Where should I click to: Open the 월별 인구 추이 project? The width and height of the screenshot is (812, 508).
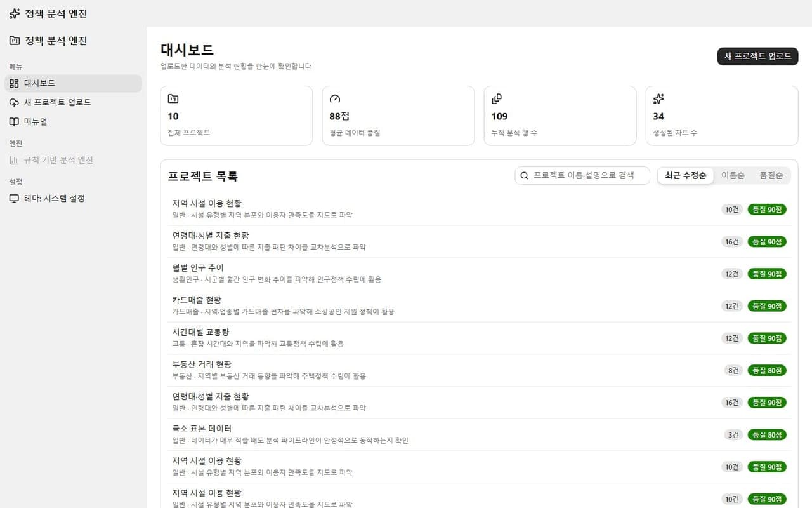pos(479,274)
